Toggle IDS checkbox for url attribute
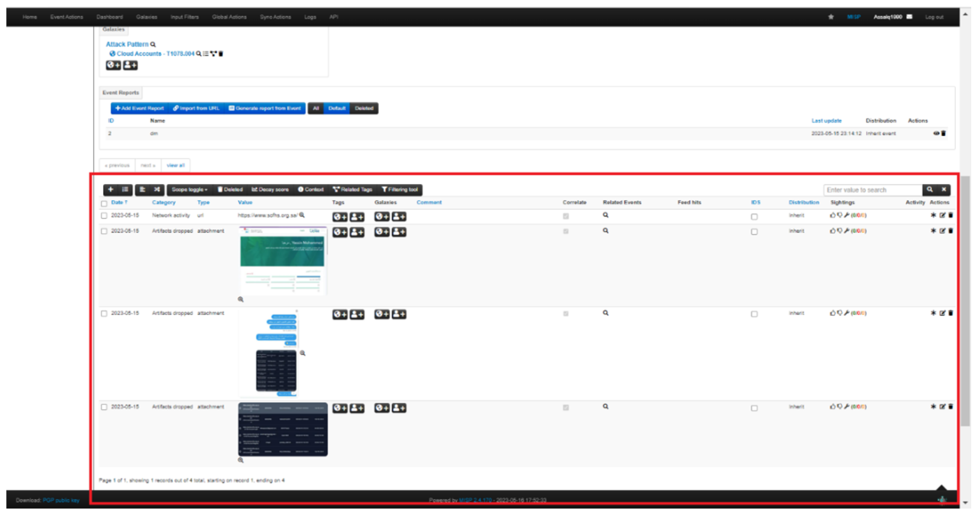Image resolution: width=980 pixels, height=516 pixels. (x=754, y=217)
